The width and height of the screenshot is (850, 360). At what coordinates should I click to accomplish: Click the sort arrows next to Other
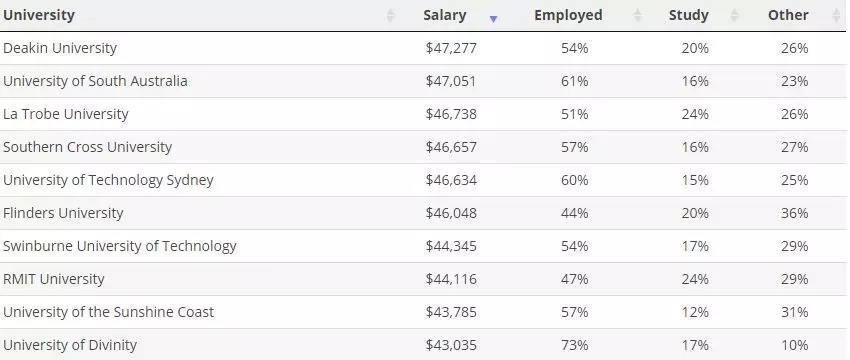[x=836, y=15]
